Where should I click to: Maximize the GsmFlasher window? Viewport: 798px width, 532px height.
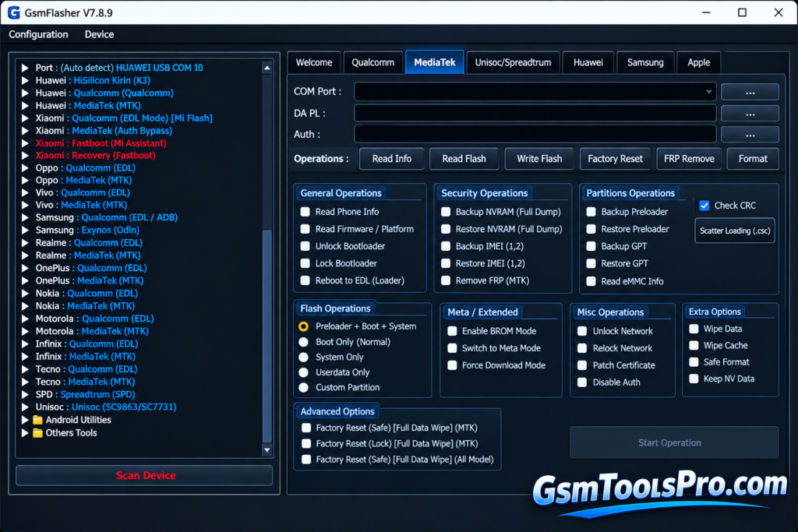tap(742, 12)
